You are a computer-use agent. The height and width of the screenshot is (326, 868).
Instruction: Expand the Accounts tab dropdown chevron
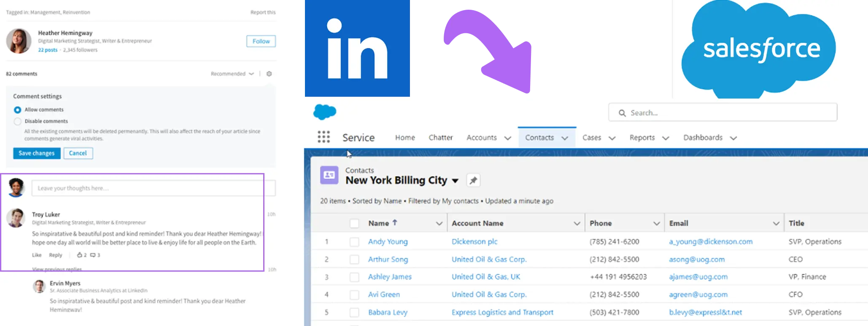pos(508,138)
